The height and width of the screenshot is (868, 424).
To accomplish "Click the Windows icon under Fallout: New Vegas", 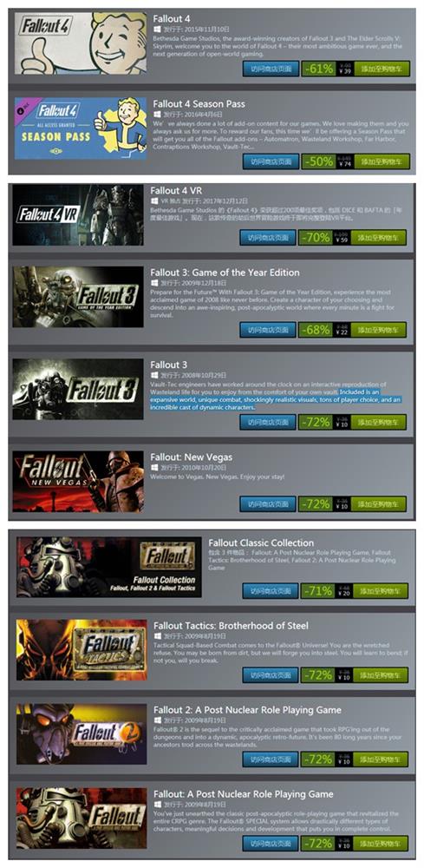I will tap(154, 467).
